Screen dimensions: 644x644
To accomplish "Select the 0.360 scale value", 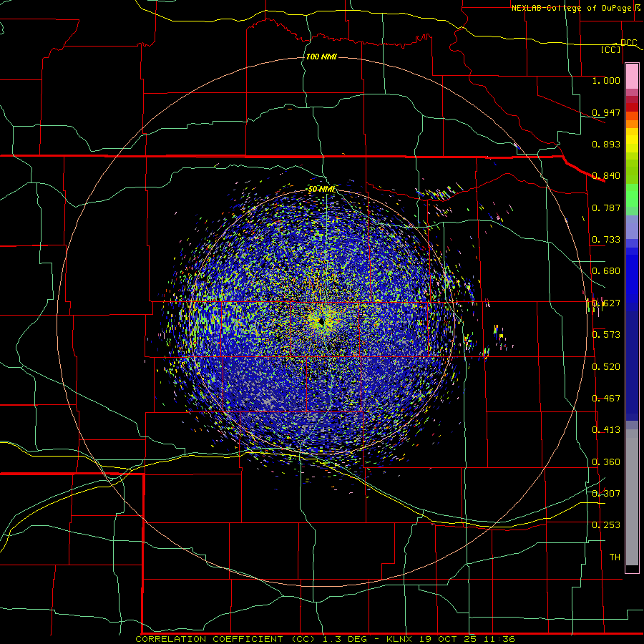I will 606,462.
